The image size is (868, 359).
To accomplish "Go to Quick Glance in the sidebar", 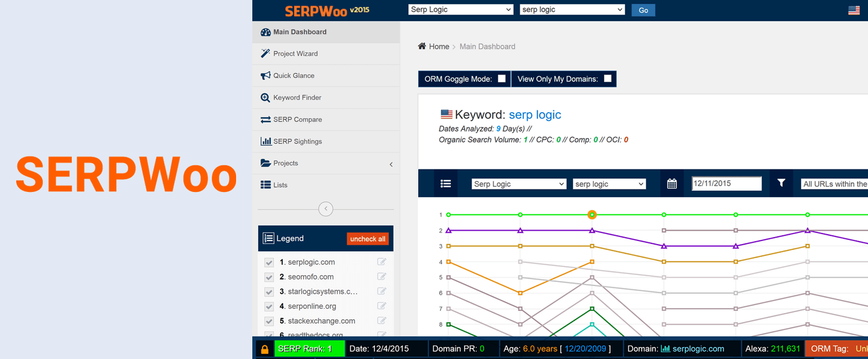I will pyautogui.click(x=326, y=76).
